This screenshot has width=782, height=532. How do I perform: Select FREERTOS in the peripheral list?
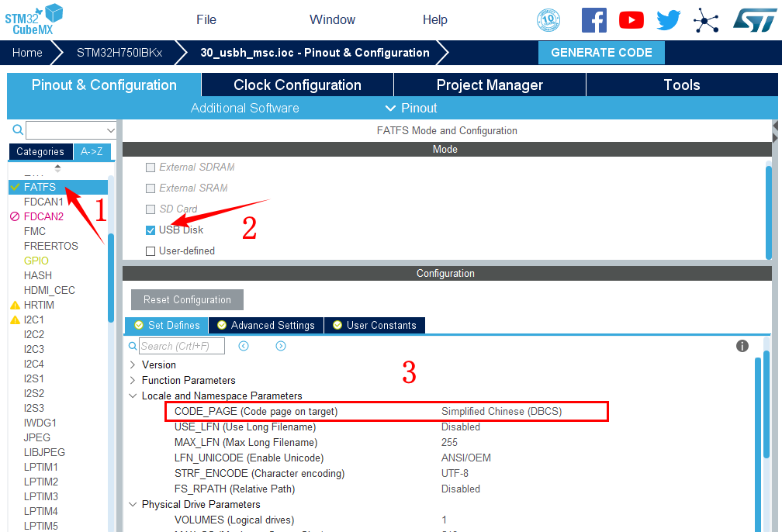(50, 246)
